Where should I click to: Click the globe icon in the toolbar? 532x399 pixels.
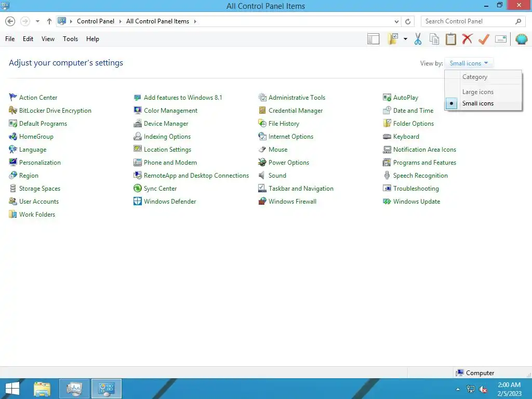[x=521, y=39]
